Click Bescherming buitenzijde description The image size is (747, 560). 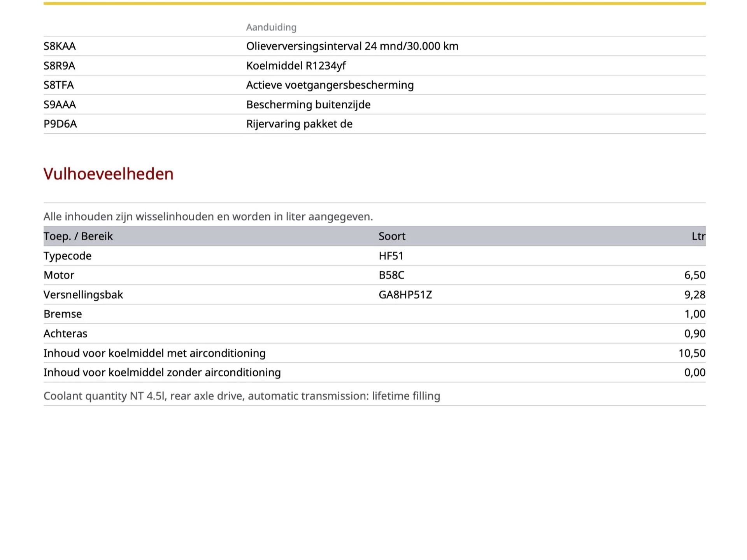coord(308,105)
